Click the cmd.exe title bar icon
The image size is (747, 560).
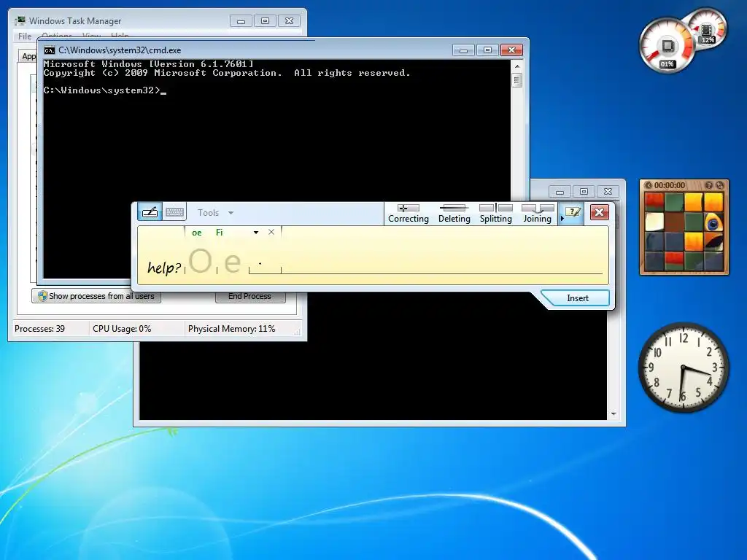pos(49,50)
